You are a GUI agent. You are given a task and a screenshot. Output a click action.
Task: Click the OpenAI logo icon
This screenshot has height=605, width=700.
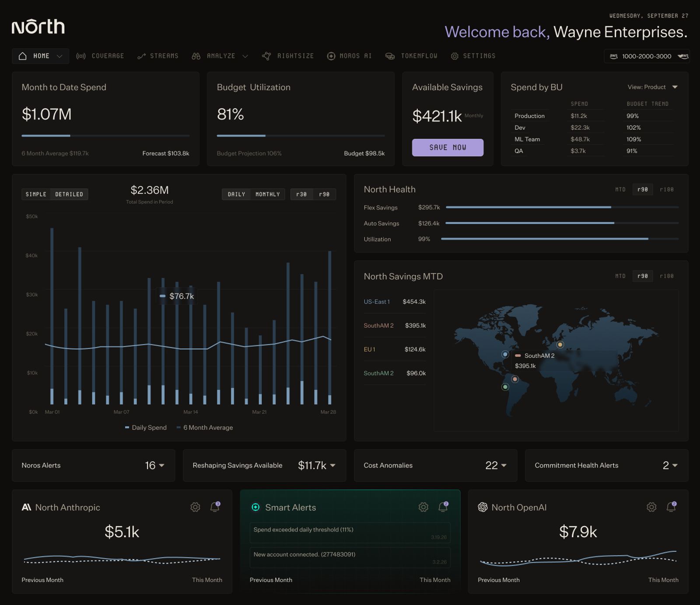pyautogui.click(x=483, y=507)
